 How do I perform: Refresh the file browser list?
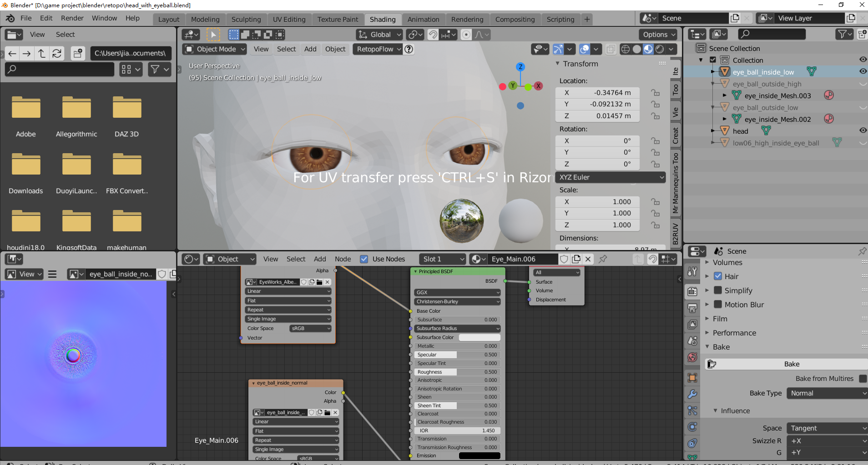click(57, 54)
